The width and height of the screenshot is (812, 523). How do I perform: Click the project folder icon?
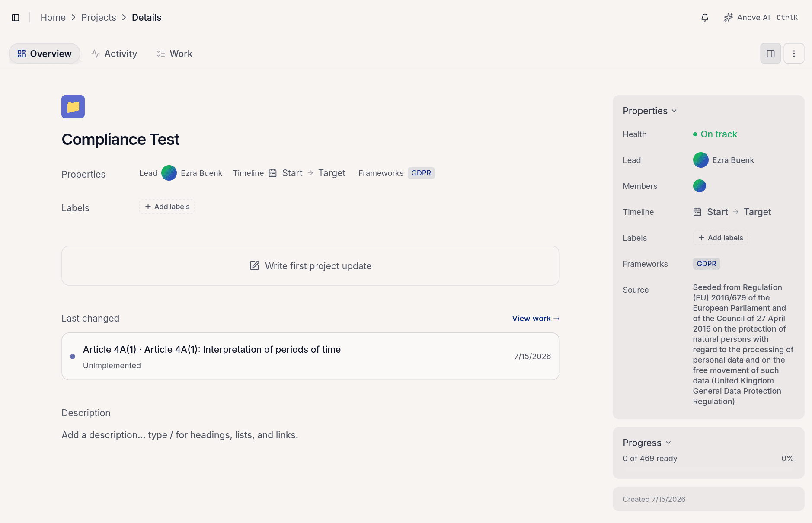click(x=73, y=107)
